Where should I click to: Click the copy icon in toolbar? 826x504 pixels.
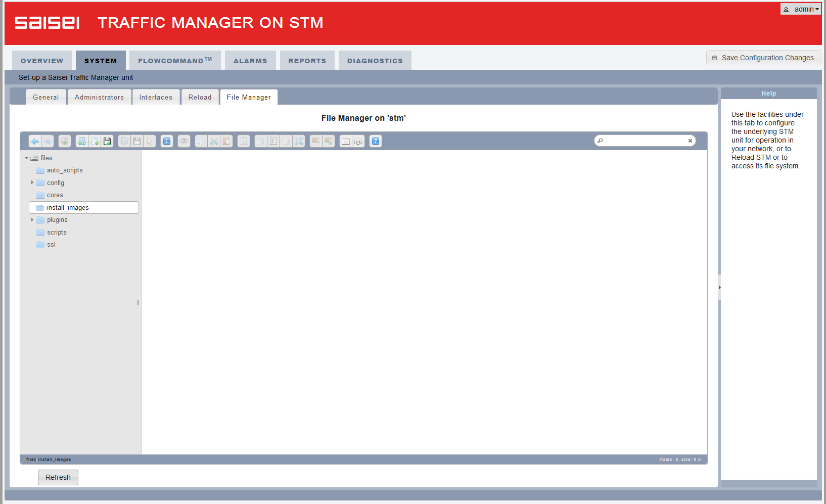pyautogui.click(x=201, y=141)
